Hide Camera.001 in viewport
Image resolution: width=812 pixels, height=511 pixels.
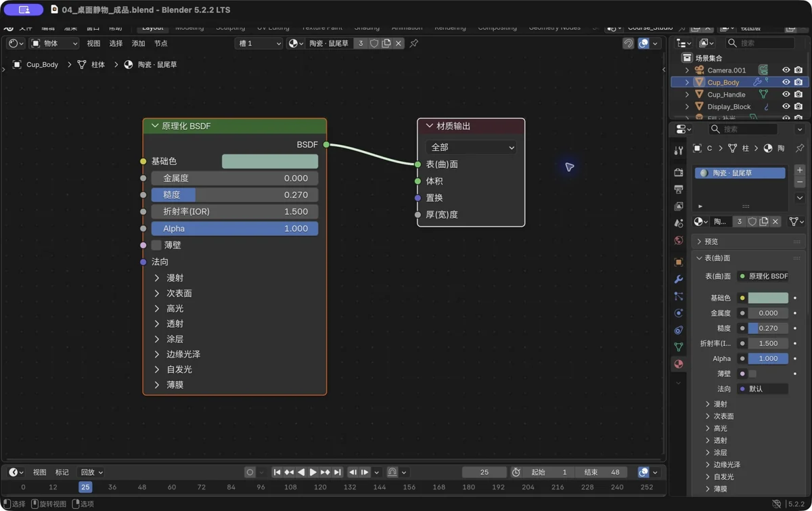[786, 70]
